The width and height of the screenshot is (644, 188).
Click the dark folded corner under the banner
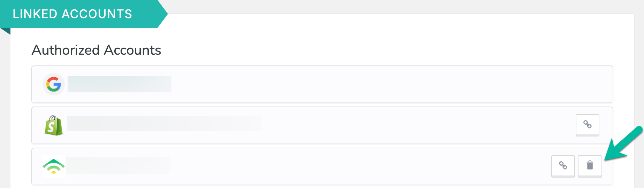(x=5, y=31)
